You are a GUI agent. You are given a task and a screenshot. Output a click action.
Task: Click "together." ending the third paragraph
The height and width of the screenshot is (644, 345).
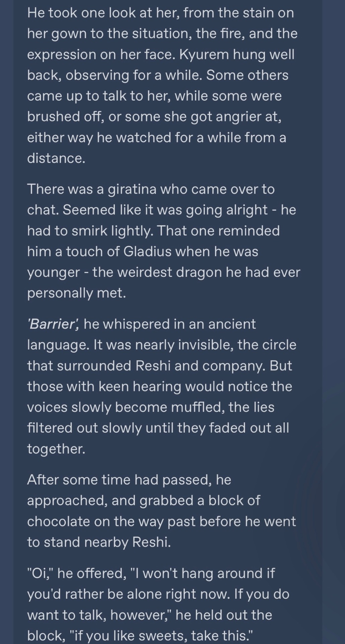tap(56, 449)
